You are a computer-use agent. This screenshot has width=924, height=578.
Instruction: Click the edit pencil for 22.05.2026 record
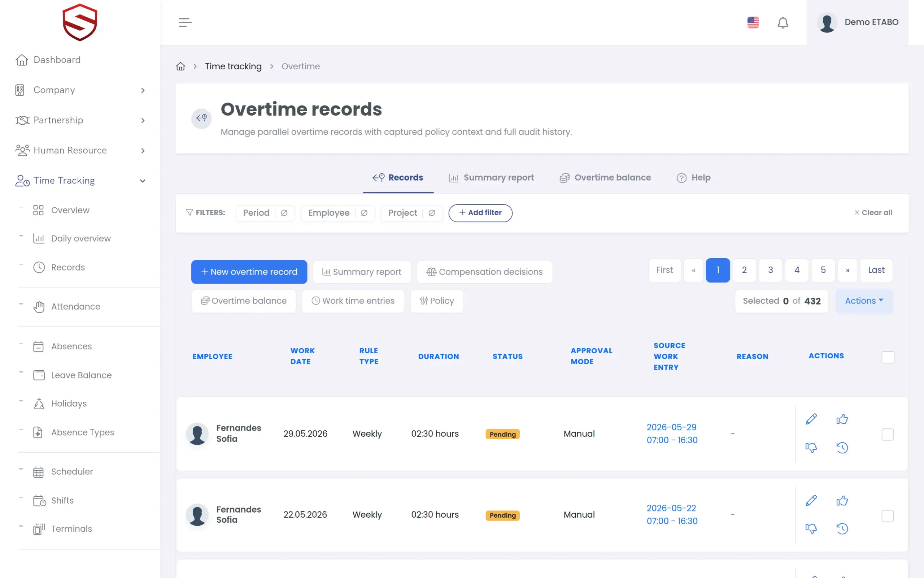811,500
